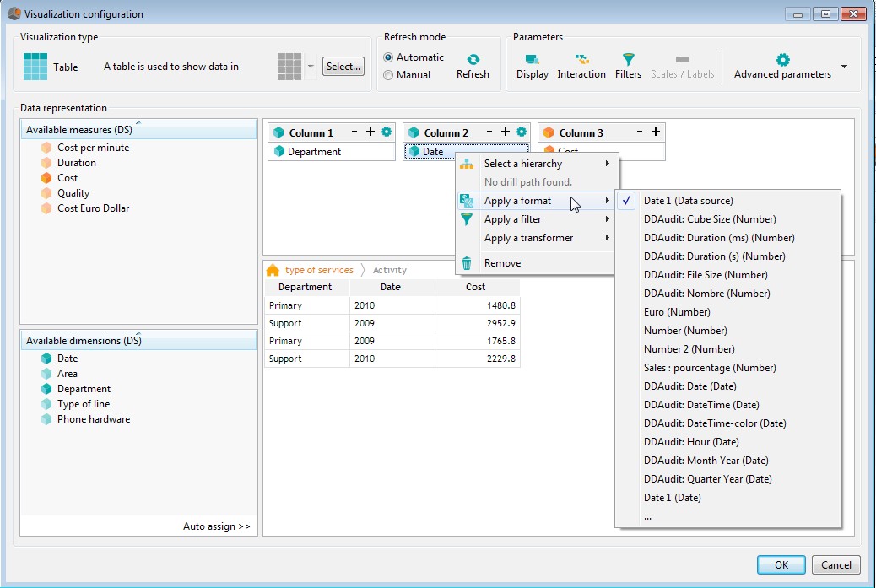Open Interaction parameters icon
This screenshot has width=876, height=588.
(x=581, y=59)
